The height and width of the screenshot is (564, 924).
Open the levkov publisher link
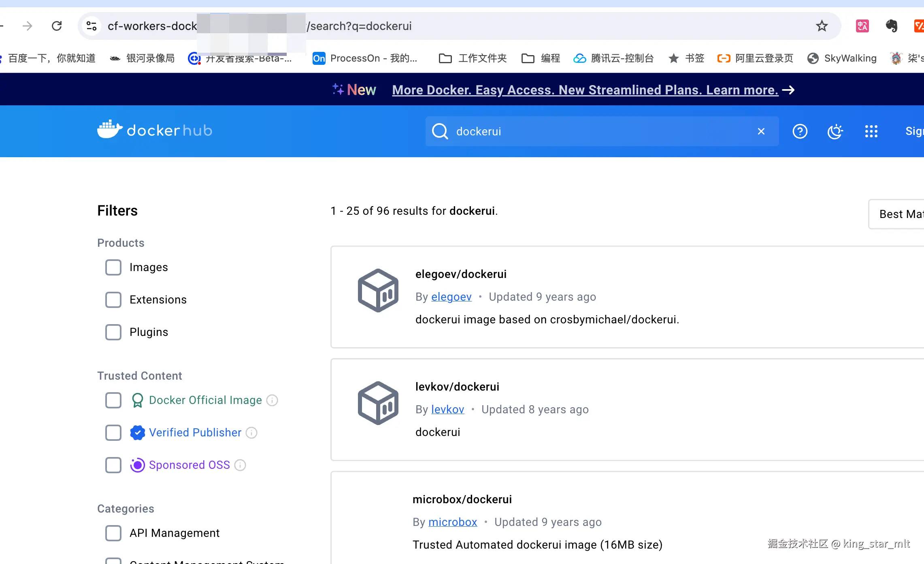click(448, 410)
